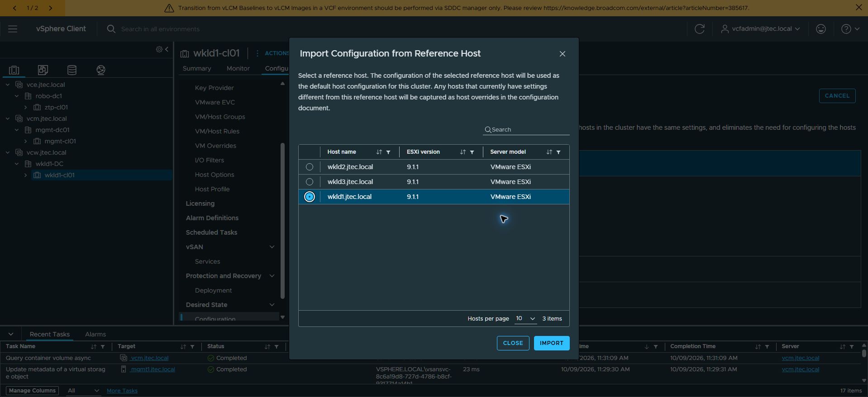Screen dimensions: 868x397
Task: Click the refresh icon in the top bar
Action: (699, 29)
